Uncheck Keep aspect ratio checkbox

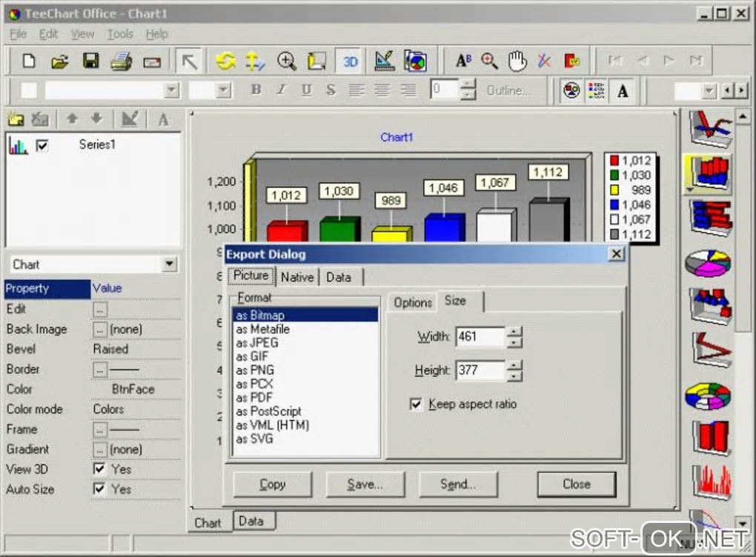[x=416, y=404]
